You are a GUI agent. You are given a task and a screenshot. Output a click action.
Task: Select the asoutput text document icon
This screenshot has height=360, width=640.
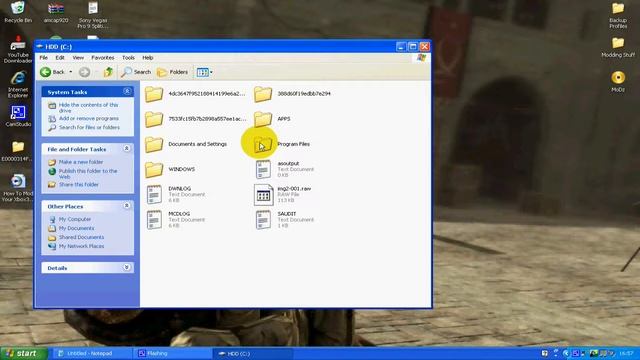[x=263, y=169]
